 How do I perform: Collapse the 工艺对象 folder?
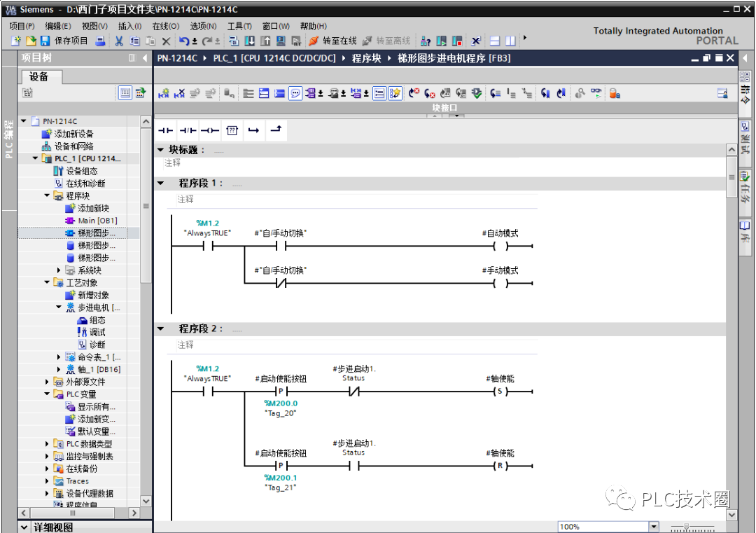pos(47,282)
